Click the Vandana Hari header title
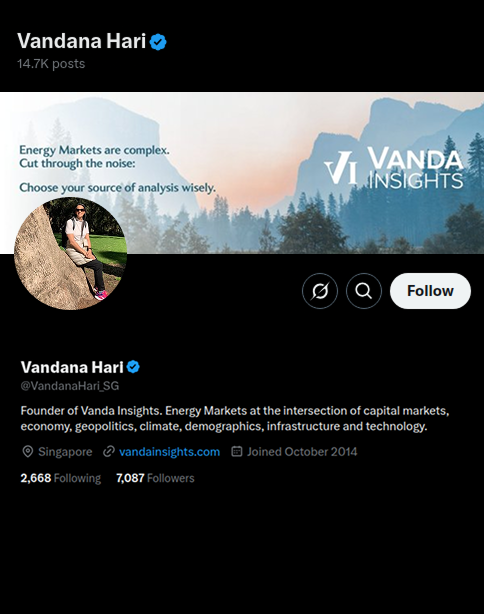Screen dimensions: 484x614 click(81, 41)
